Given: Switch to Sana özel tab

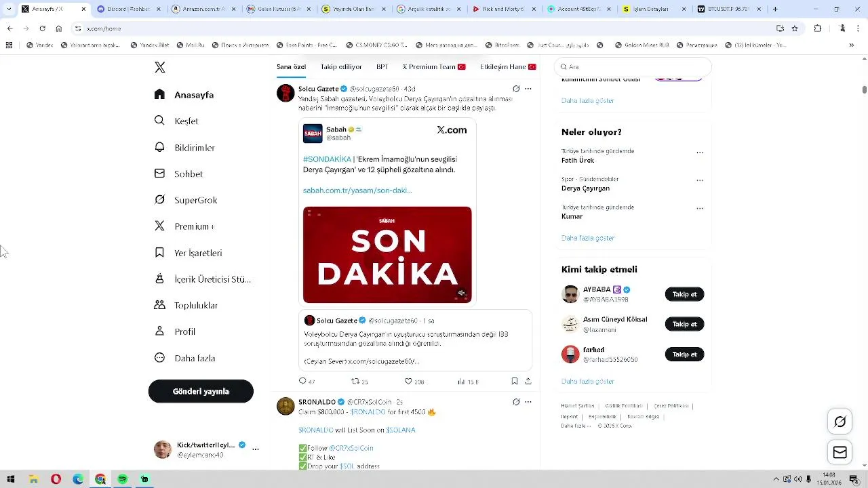Looking at the screenshot, I should (x=291, y=67).
